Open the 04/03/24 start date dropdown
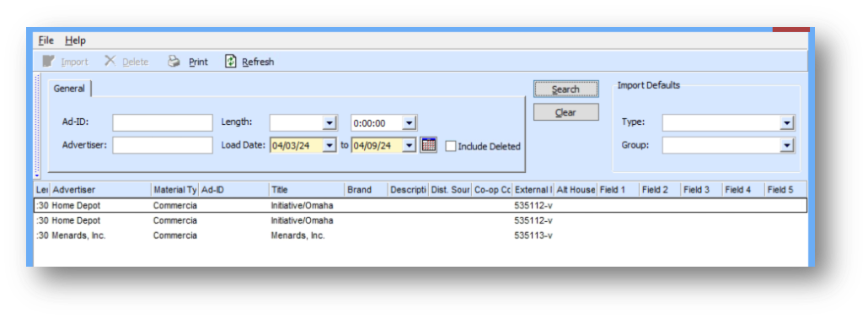 [x=330, y=145]
